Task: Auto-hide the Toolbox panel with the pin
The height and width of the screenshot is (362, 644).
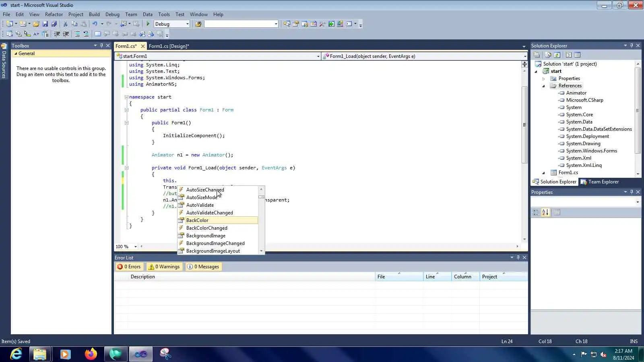Action: 101,45
